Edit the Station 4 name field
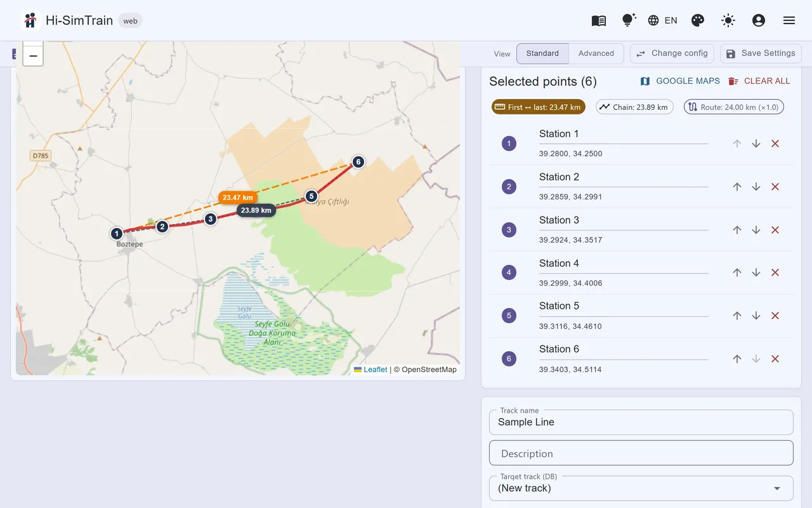Screen dimensions: 812x508 [624, 264]
